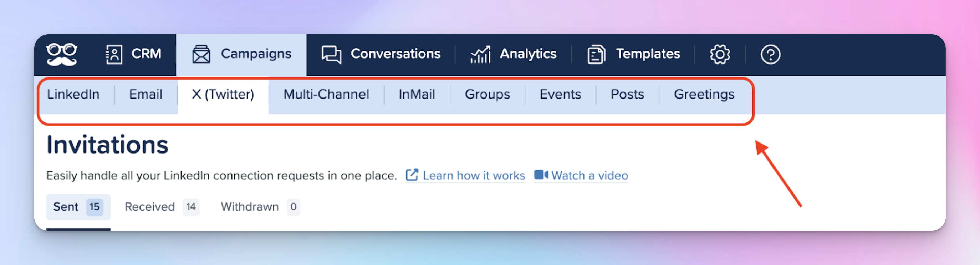Switch to the Groups tab

(488, 94)
